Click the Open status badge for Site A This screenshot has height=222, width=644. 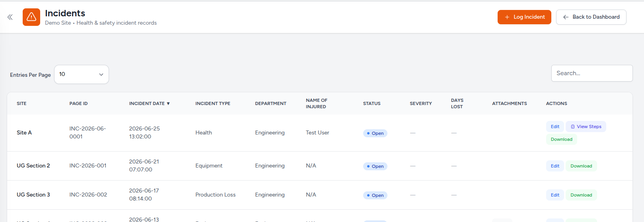click(375, 133)
